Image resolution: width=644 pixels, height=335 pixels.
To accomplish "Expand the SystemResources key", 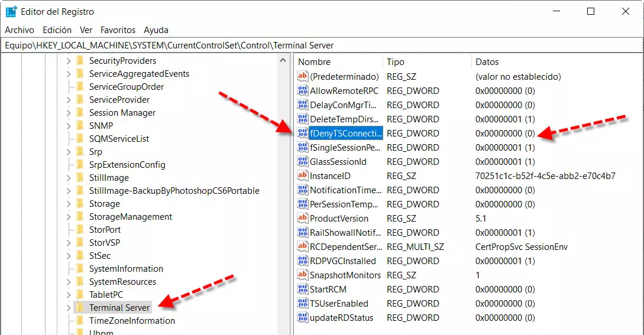I will click(x=69, y=282).
